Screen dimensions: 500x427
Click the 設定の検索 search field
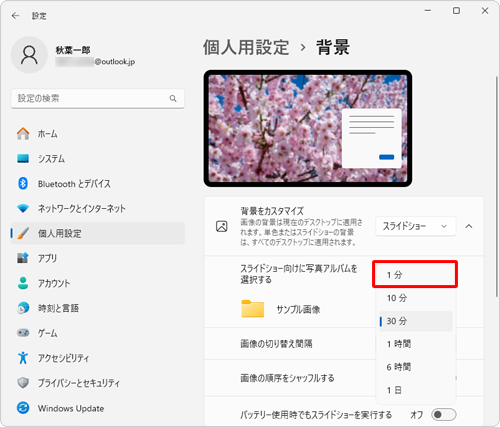pyautogui.click(x=97, y=98)
